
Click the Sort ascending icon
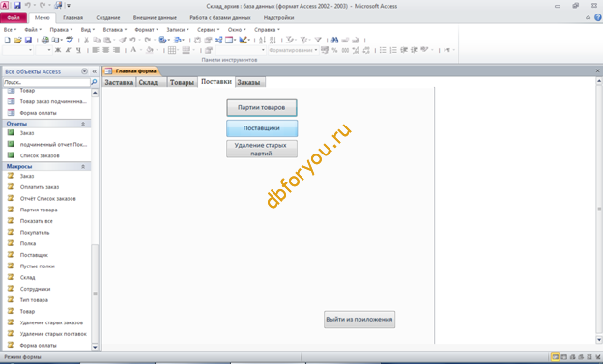262,40
